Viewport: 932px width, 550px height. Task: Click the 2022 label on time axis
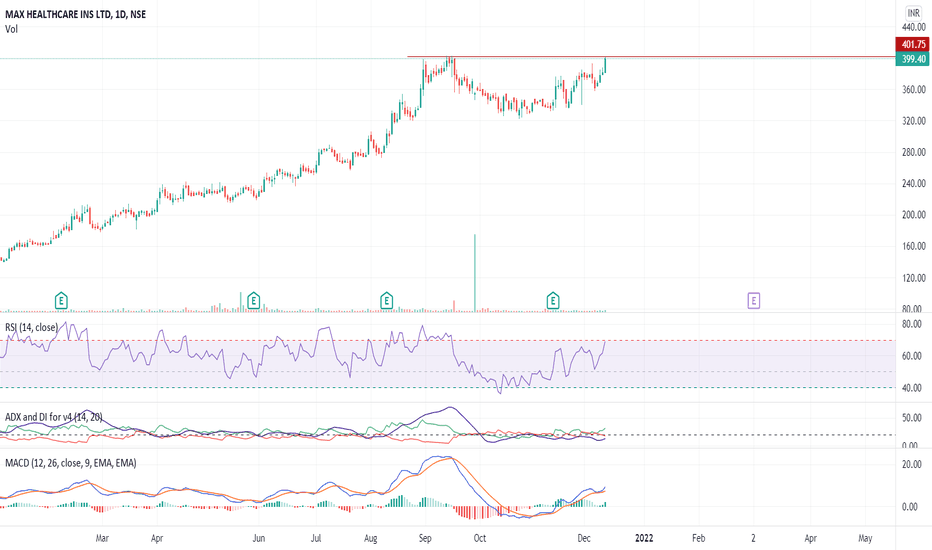(644, 538)
